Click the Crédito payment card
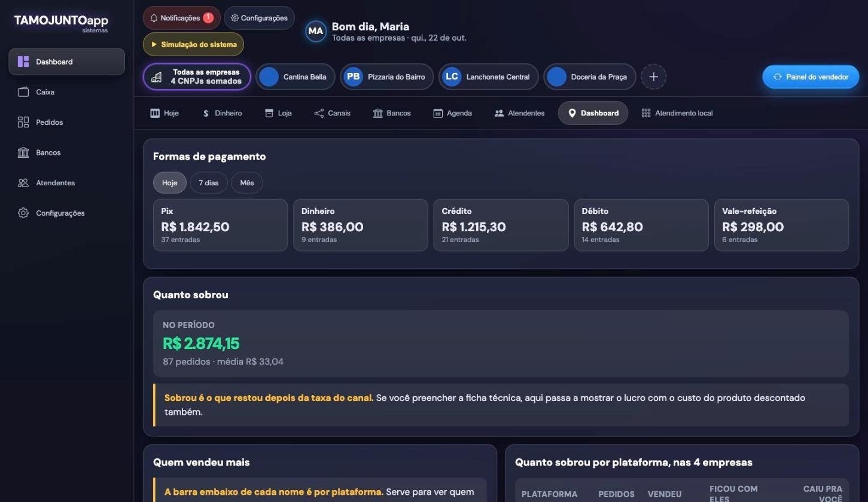This screenshot has width=868, height=502. [x=501, y=225]
